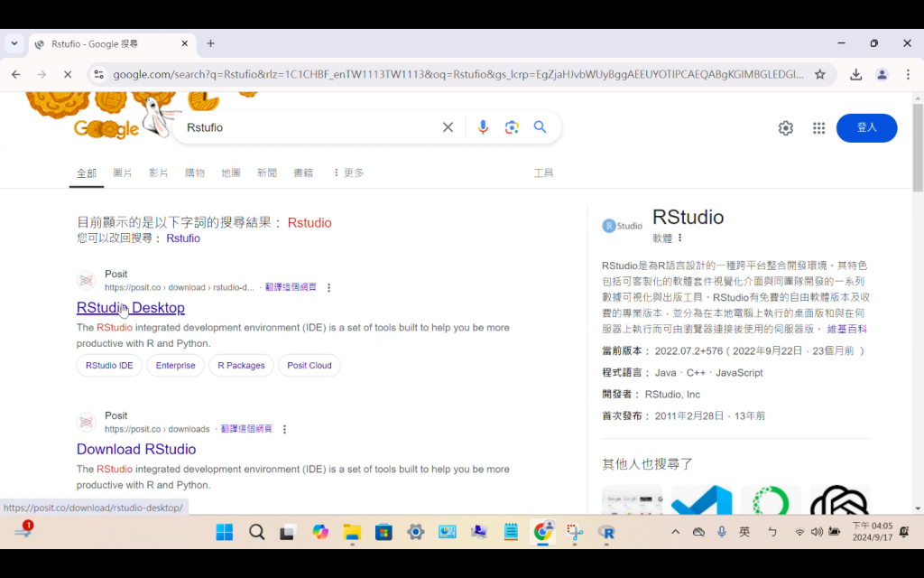Screen dimensions: 924x578
Task: Click the Posit Cloud chip
Action: [x=310, y=366]
